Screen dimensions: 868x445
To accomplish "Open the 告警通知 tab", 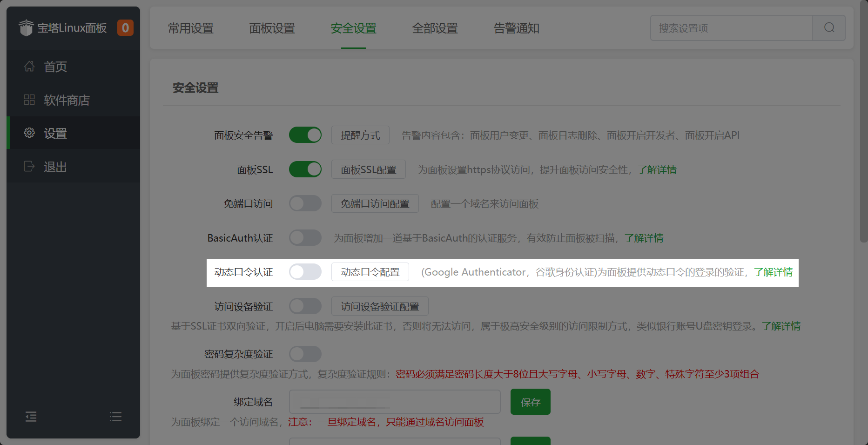I will 516,28.
